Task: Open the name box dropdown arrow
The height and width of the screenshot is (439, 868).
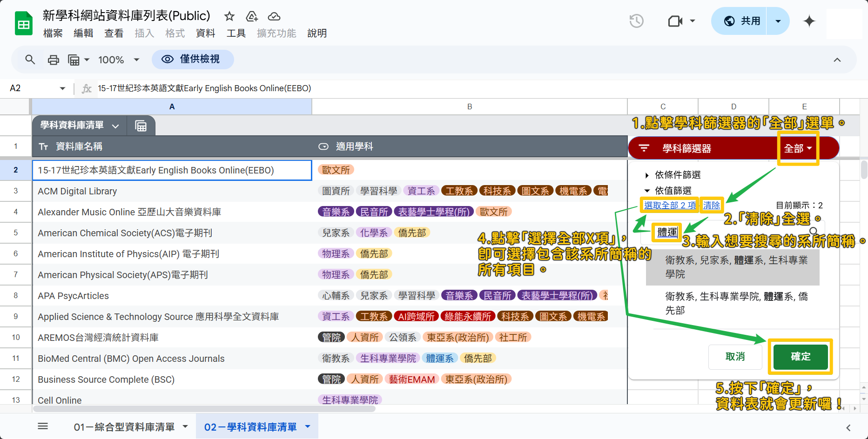Action: (62, 88)
